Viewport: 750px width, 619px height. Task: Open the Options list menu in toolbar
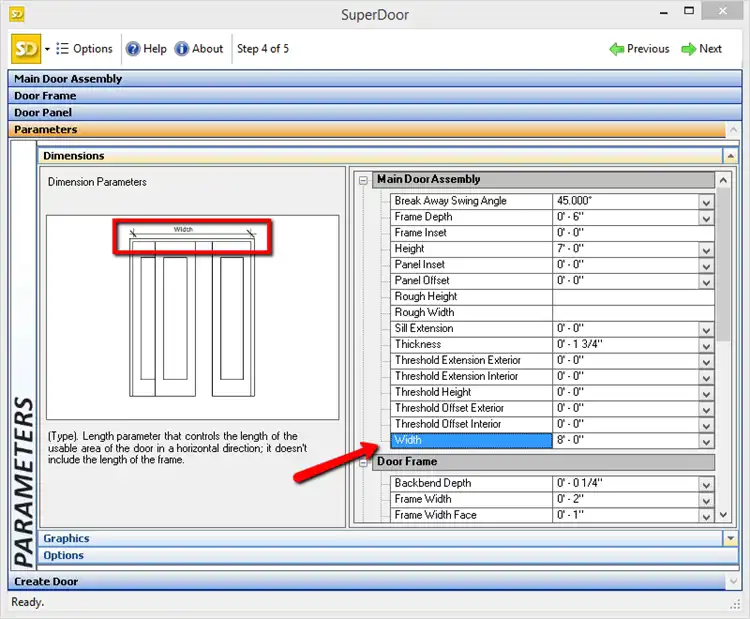click(84, 48)
